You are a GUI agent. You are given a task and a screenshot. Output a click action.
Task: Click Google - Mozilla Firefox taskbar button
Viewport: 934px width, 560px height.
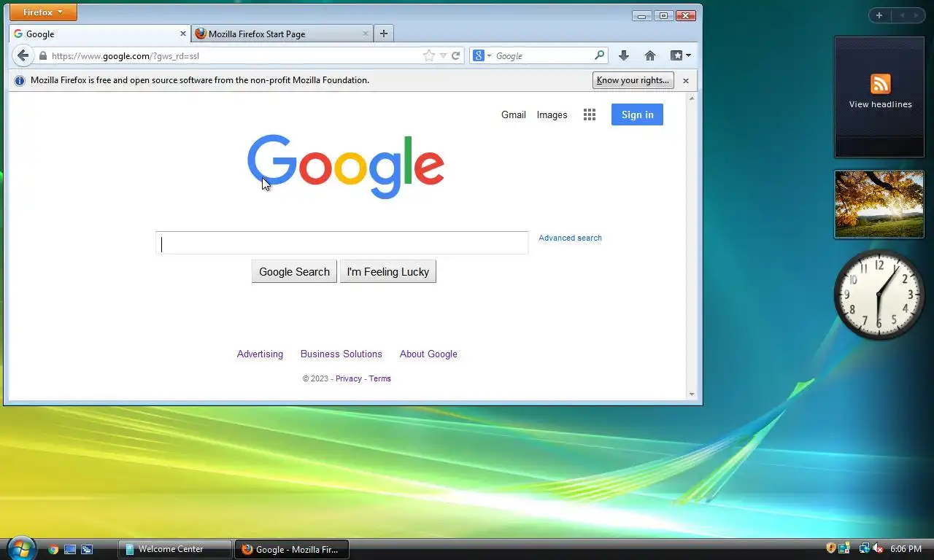[x=292, y=549]
